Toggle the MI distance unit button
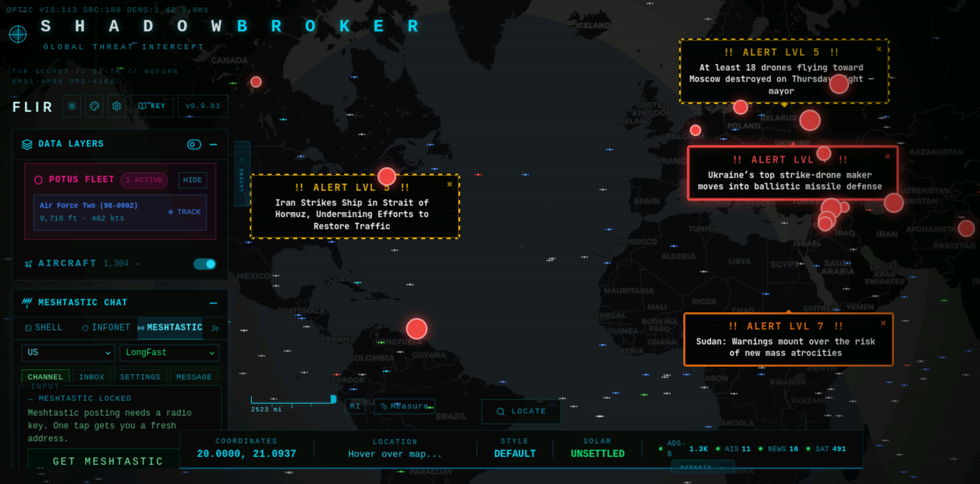Image resolution: width=980 pixels, height=484 pixels. [x=355, y=407]
